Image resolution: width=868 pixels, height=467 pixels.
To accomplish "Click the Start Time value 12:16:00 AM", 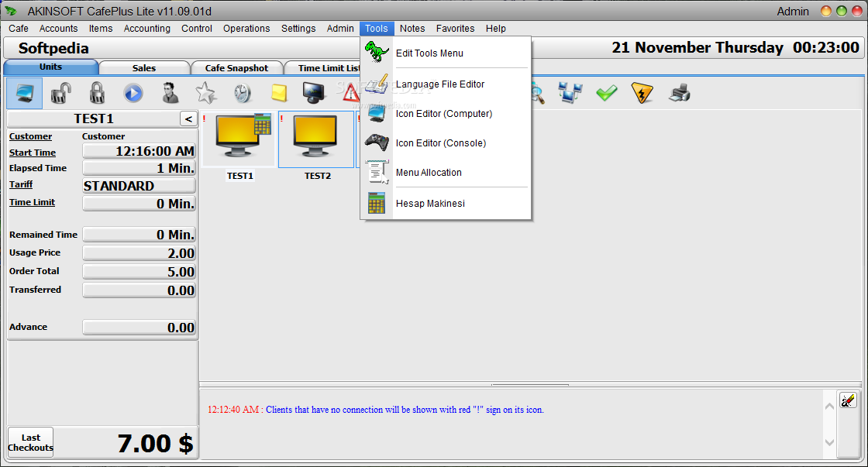I will pyautogui.click(x=139, y=151).
